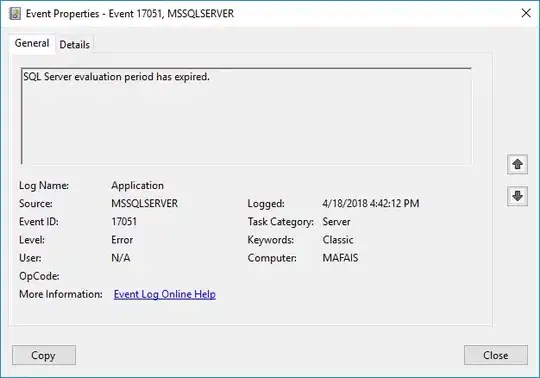Select the Level value 'Error'
Screen dimensions: 540x378
122,240
